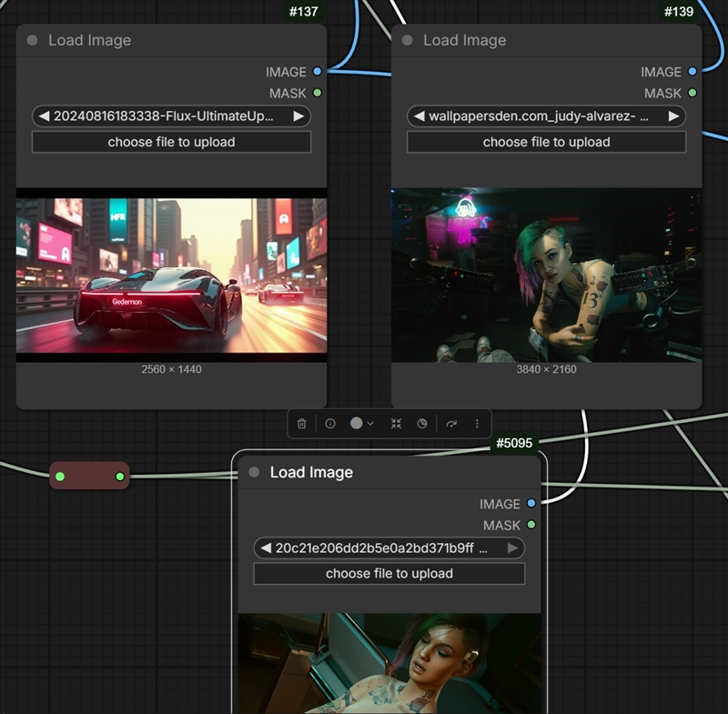Viewport: 728px width, 714px height.
Task: Delete the selected node with trash icon
Action: click(302, 424)
